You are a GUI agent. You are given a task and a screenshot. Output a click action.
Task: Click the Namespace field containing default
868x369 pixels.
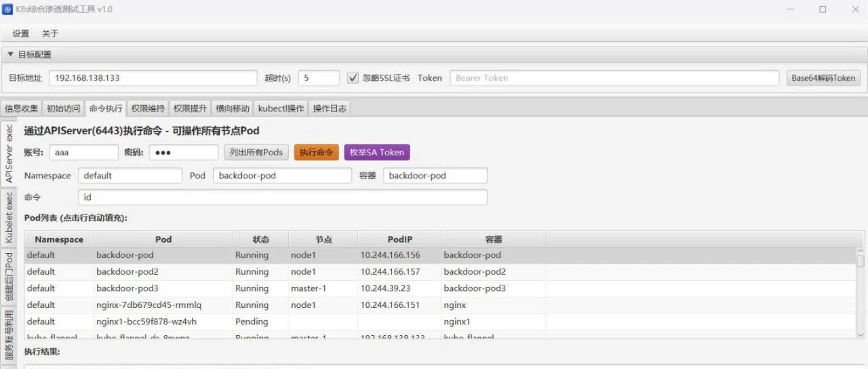[130, 176]
